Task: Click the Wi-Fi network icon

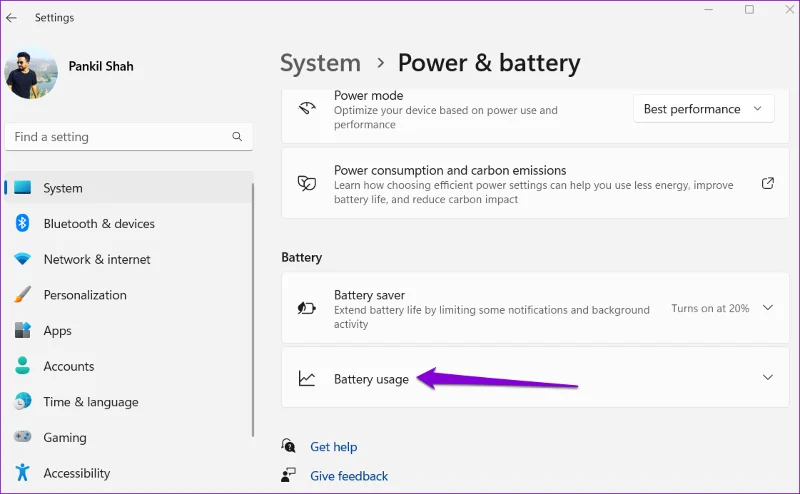Action: click(x=22, y=259)
